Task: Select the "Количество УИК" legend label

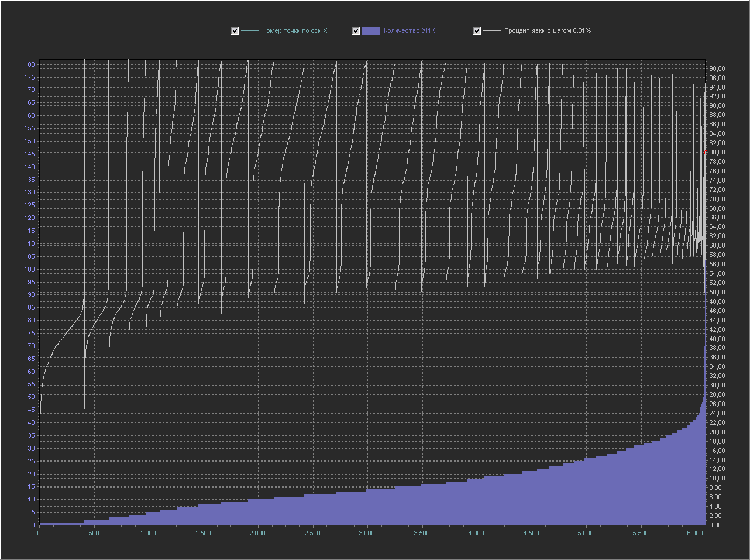Action: click(410, 30)
